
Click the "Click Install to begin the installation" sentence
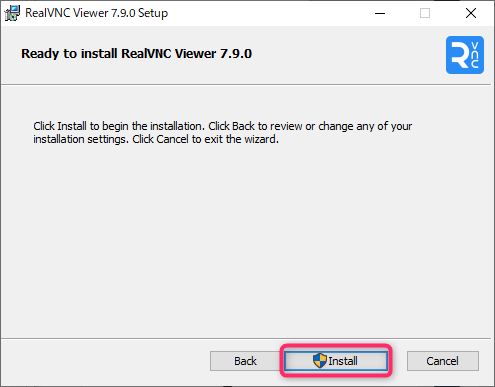click(x=119, y=126)
